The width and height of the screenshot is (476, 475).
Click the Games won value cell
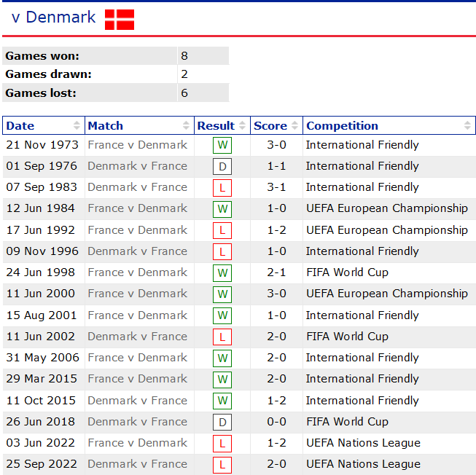[203, 56]
